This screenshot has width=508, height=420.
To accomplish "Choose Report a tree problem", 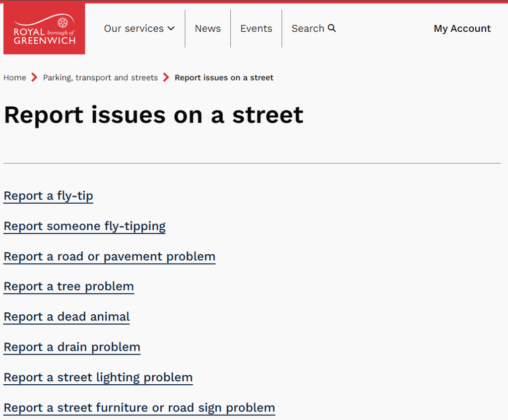I will [68, 286].
